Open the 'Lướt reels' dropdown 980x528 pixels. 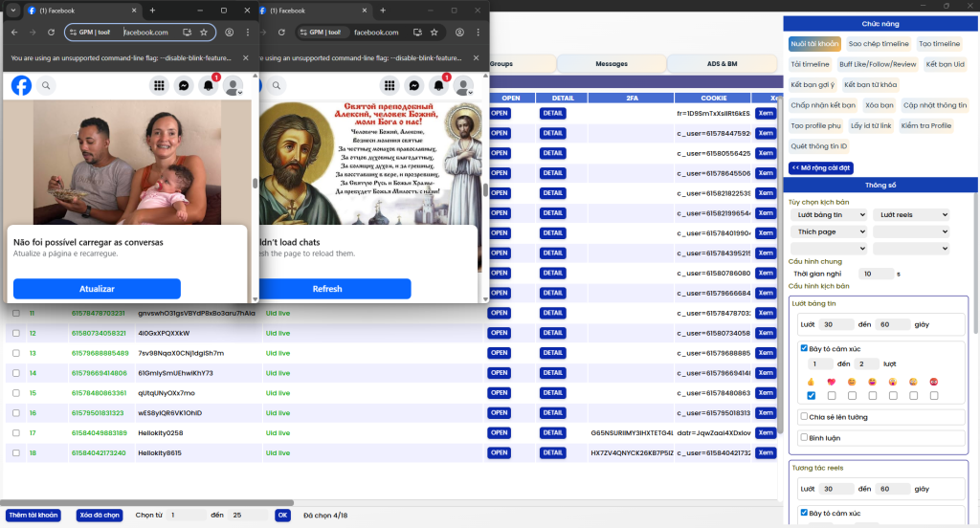tap(911, 215)
